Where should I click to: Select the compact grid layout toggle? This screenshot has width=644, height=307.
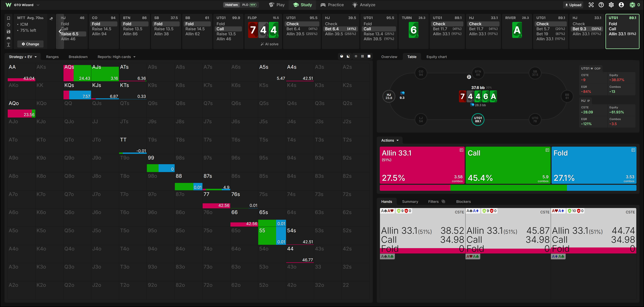356,56
